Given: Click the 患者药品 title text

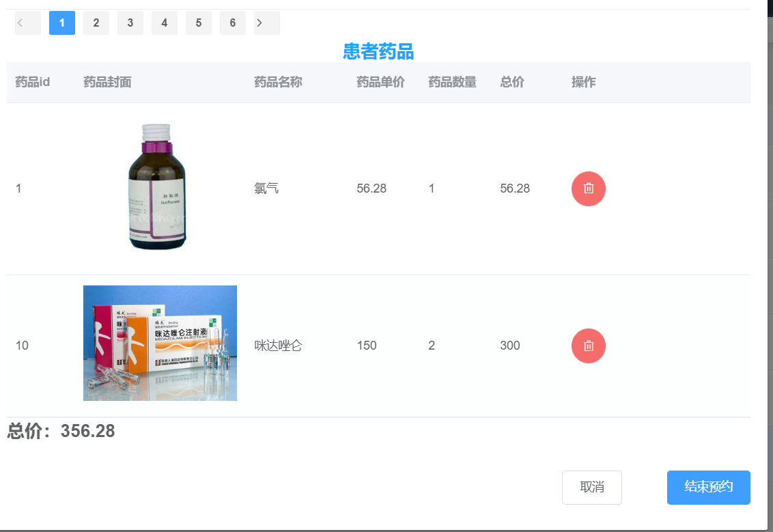Looking at the screenshot, I should coord(379,51).
